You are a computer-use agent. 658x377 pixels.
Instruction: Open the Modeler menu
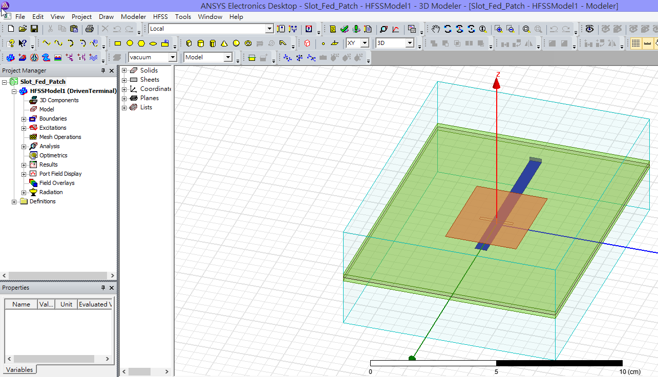tap(133, 17)
